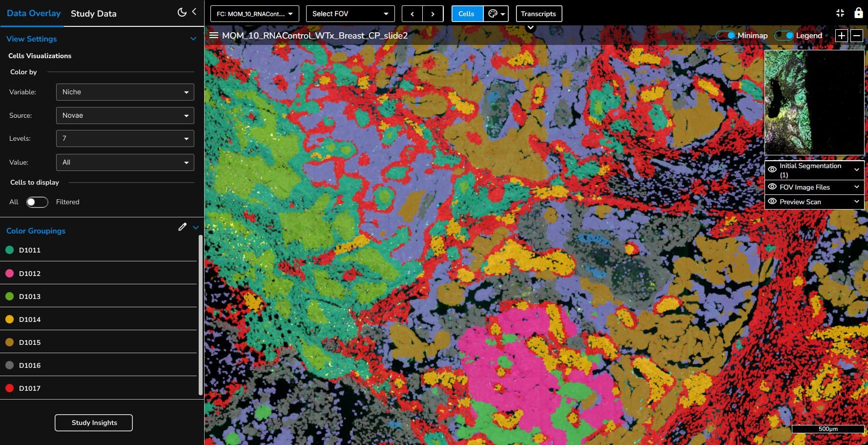Click the D1012 pink color swatch
This screenshot has width=868, height=445.
point(9,274)
